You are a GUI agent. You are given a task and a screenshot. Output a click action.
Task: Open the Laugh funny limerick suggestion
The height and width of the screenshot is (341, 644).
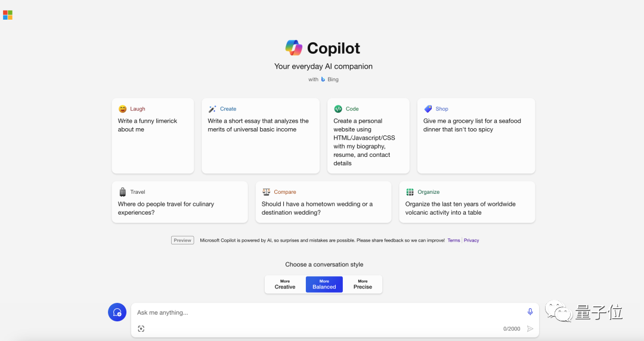pyautogui.click(x=153, y=135)
